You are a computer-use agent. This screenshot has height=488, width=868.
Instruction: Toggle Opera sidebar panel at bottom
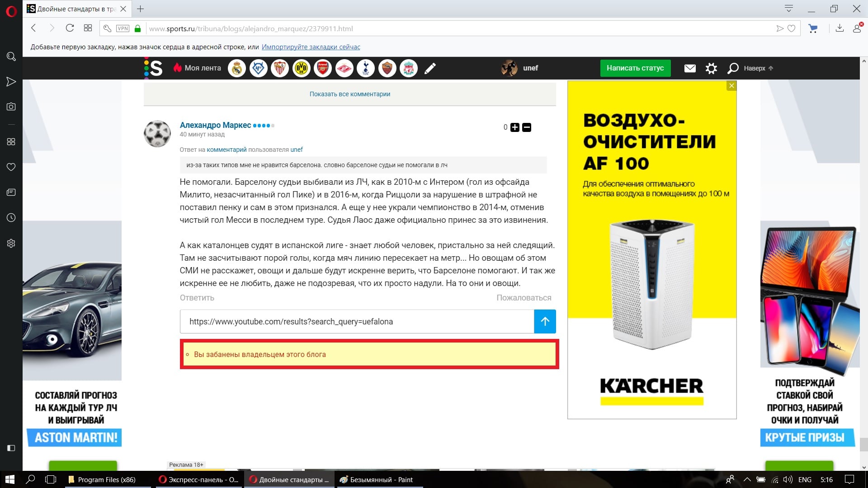click(x=11, y=448)
